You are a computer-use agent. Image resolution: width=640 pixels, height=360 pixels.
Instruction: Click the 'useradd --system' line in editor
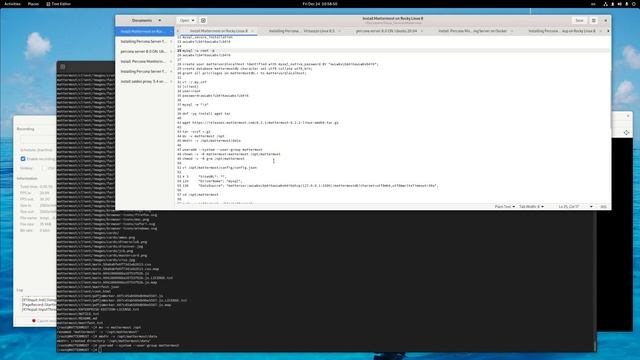pos(222,149)
